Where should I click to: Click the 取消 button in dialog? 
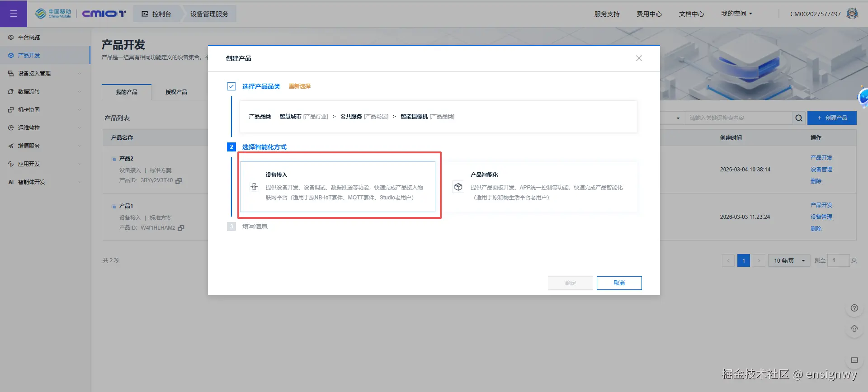coord(619,283)
